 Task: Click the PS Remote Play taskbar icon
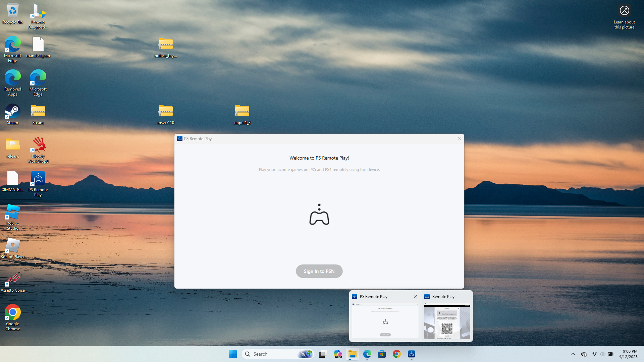(412, 354)
